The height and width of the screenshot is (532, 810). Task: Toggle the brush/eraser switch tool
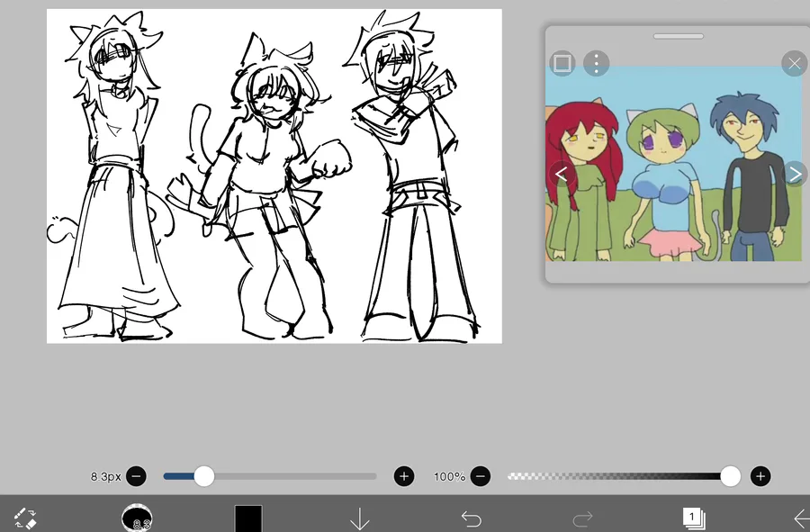click(x=24, y=518)
